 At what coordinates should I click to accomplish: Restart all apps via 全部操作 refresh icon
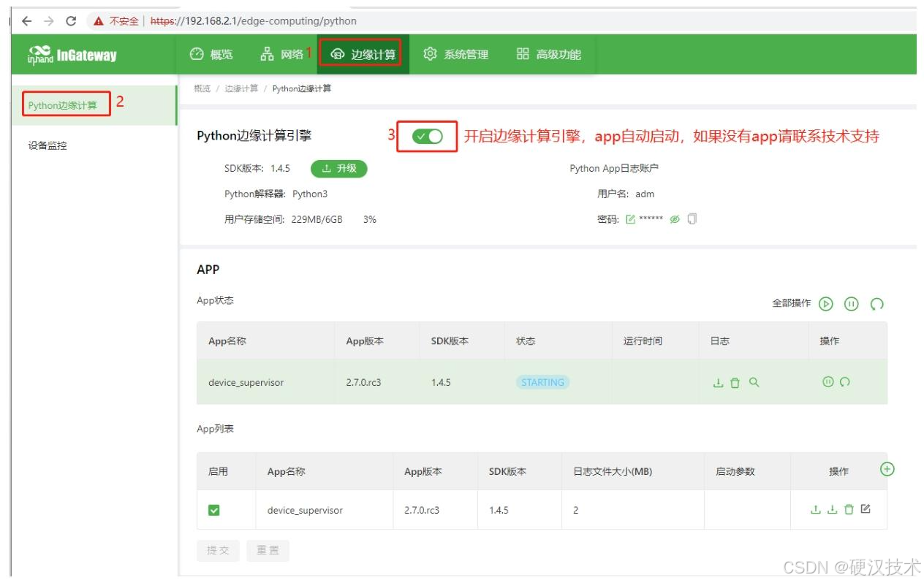(x=877, y=304)
